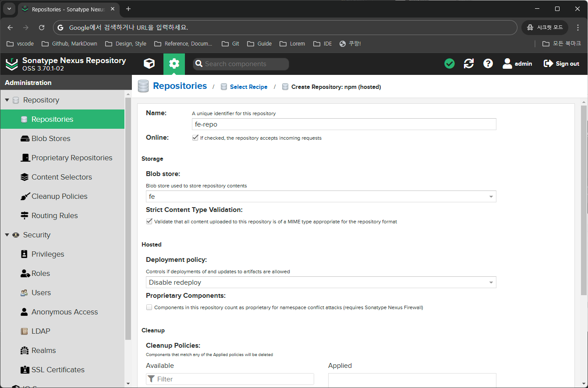The image size is (588, 388).
Task: Open the Design, Style bookmark folder
Action: tap(126, 43)
